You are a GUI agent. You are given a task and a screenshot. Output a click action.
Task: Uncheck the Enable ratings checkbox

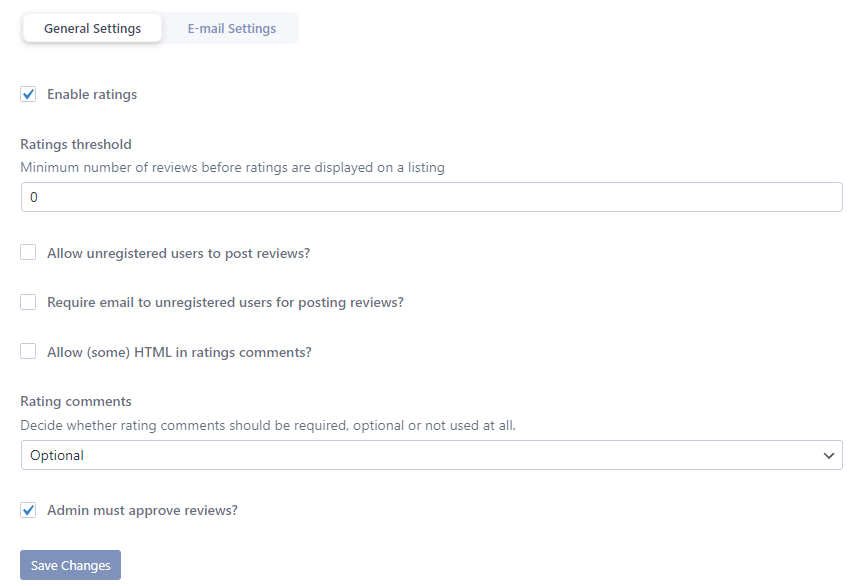[x=28, y=94]
